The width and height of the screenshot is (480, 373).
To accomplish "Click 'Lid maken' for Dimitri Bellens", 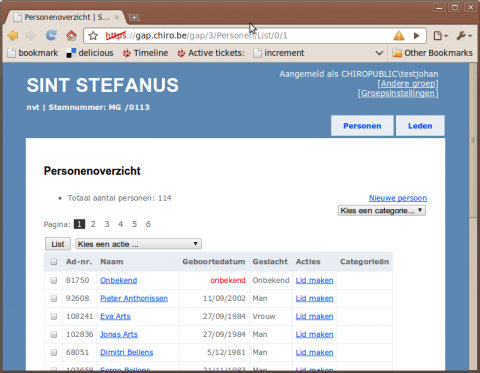I will click(314, 352).
